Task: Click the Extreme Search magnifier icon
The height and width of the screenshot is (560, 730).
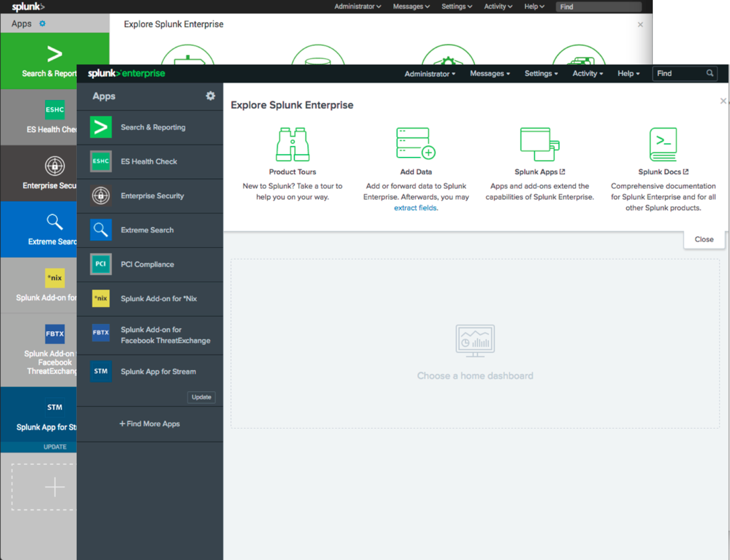Action: [101, 230]
